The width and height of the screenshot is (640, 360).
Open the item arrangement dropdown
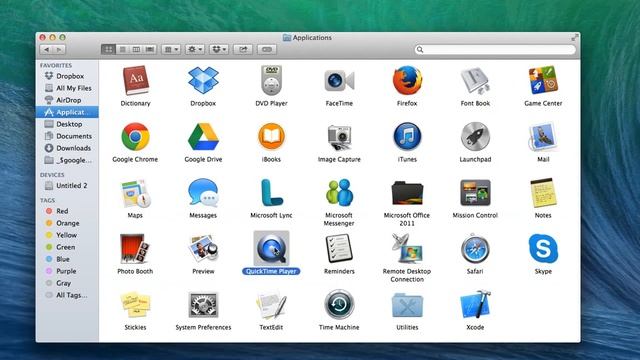click(171, 49)
